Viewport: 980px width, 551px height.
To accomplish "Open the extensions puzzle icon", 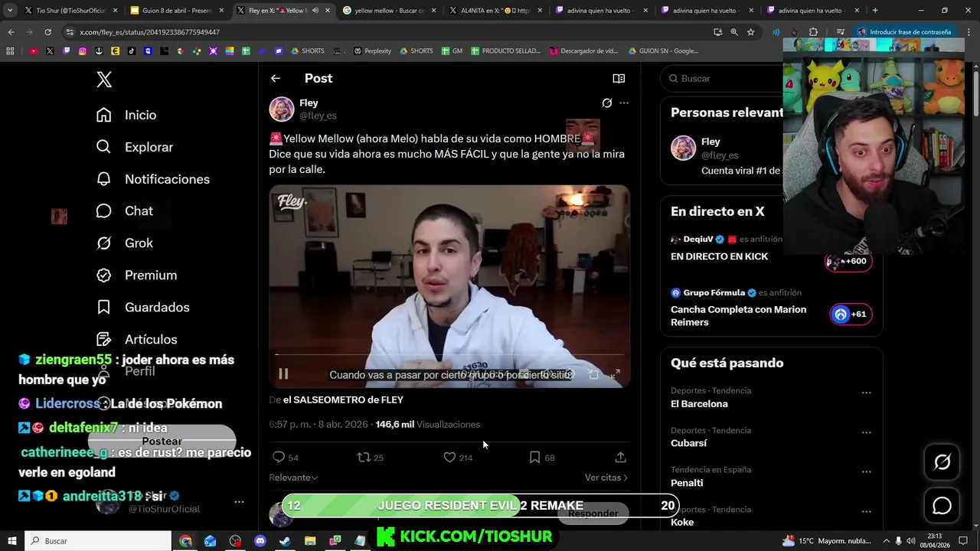I will pyautogui.click(x=813, y=32).
